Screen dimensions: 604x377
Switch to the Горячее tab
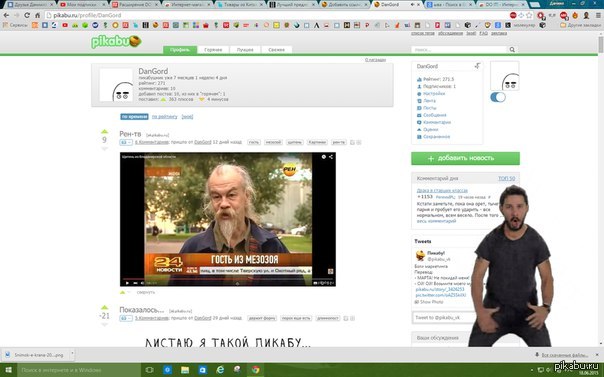pyautogui.click(x=213, y=50)
